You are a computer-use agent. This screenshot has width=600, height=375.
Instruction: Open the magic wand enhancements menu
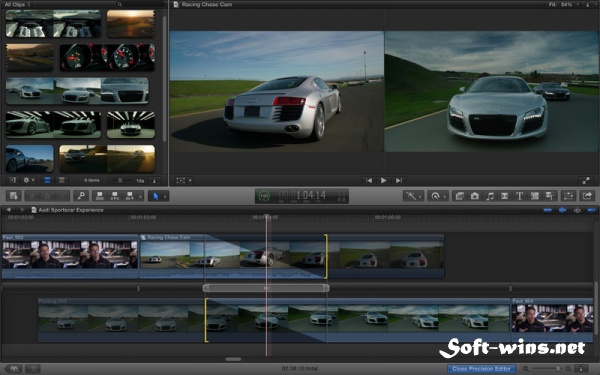[413, 196]
